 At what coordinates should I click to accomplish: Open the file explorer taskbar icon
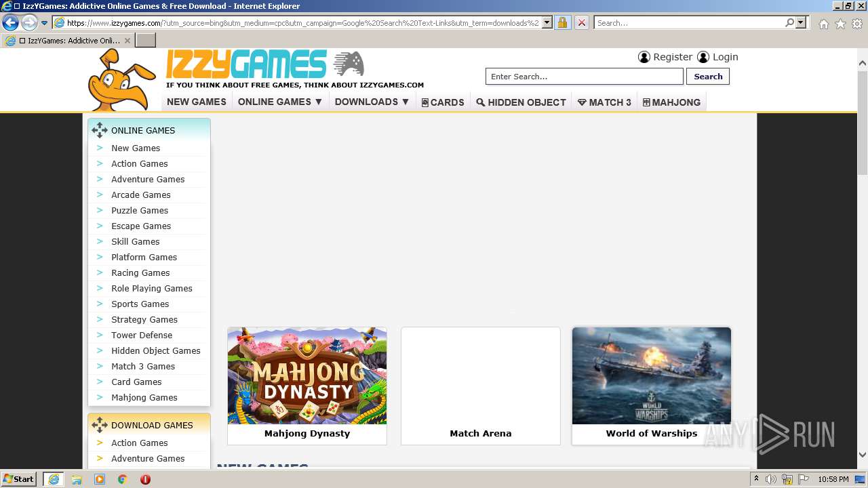(x=77, y=479)
